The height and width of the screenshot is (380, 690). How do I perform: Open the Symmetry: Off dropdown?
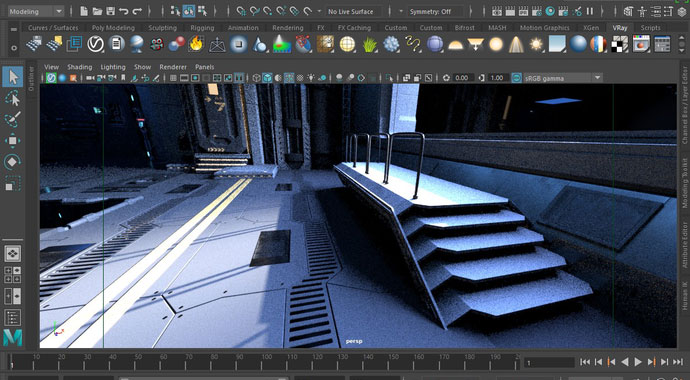[x=435, y=12]
